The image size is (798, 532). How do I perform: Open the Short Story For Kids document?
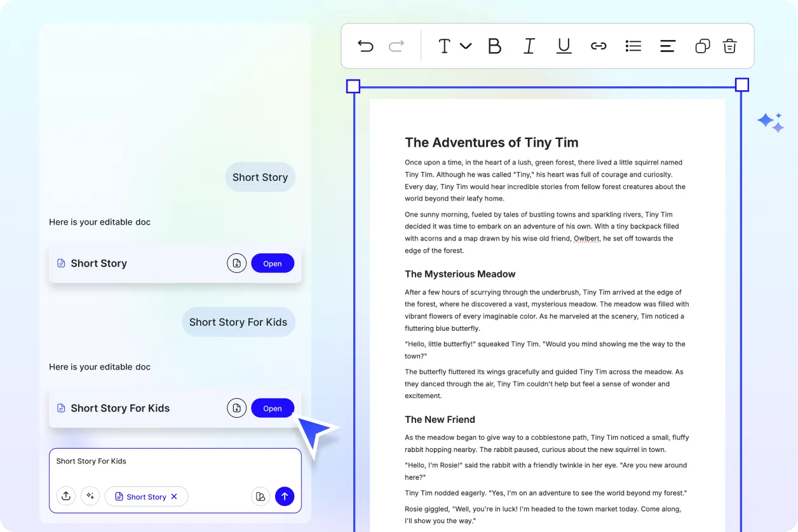point(273,408)
